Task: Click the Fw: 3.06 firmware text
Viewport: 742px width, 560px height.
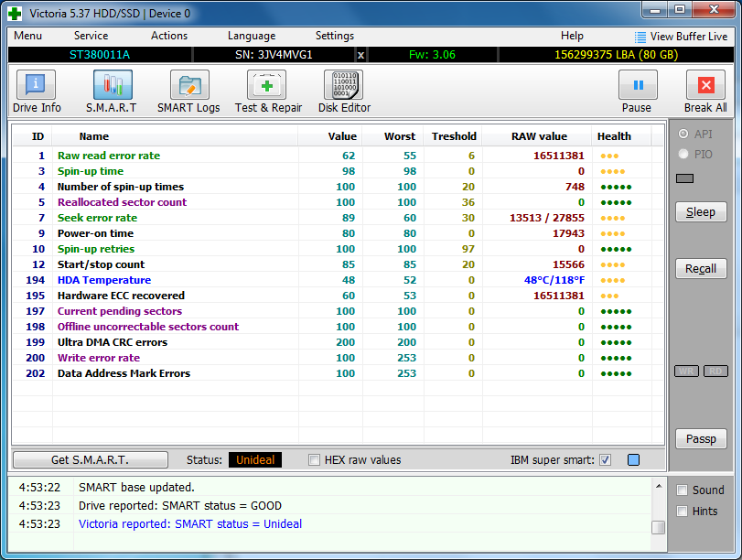Action: pyautogui.click(x=432, y=55)
